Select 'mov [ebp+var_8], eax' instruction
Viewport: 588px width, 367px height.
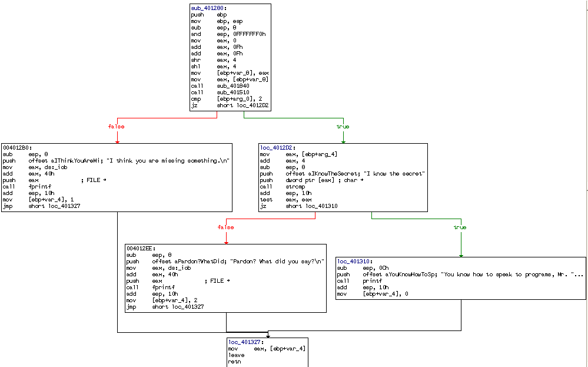230,73
